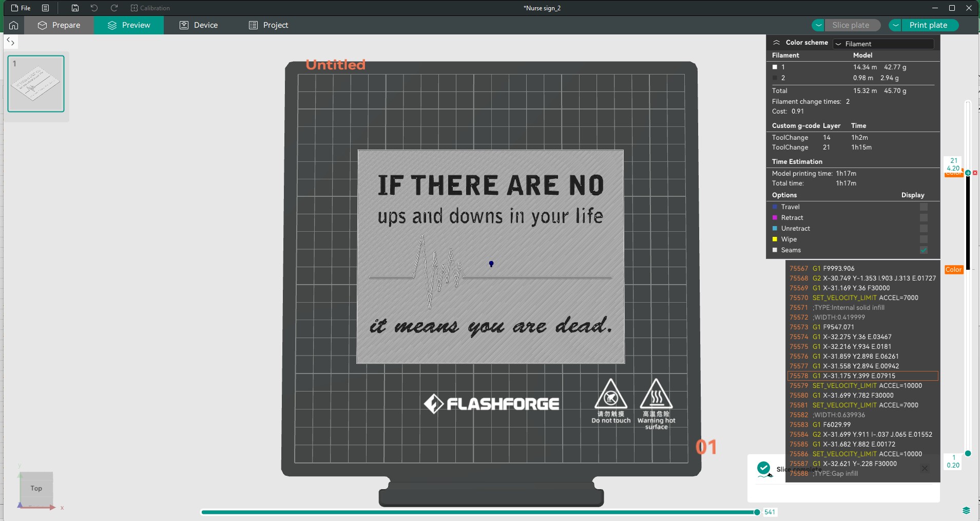
Task: Uncheck the Seams display checkbox
Action: pos(924,250)
